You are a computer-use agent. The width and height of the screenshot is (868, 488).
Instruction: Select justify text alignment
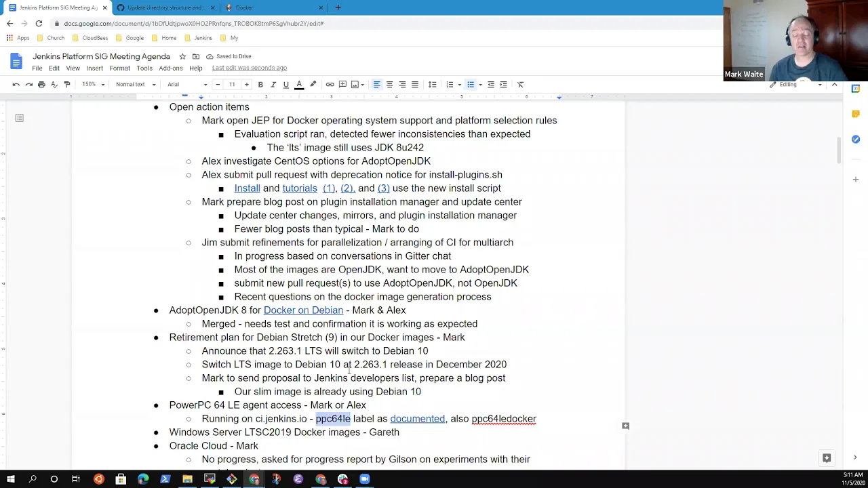point(415,85)
